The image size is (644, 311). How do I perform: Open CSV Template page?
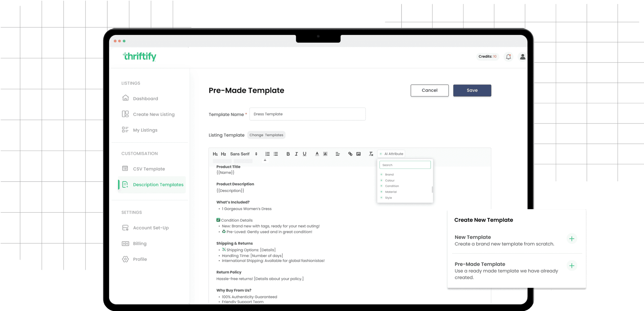coord(143,169)
